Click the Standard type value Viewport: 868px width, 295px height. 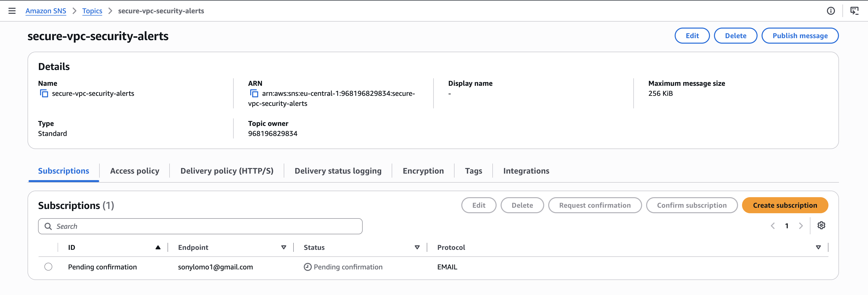53,134
